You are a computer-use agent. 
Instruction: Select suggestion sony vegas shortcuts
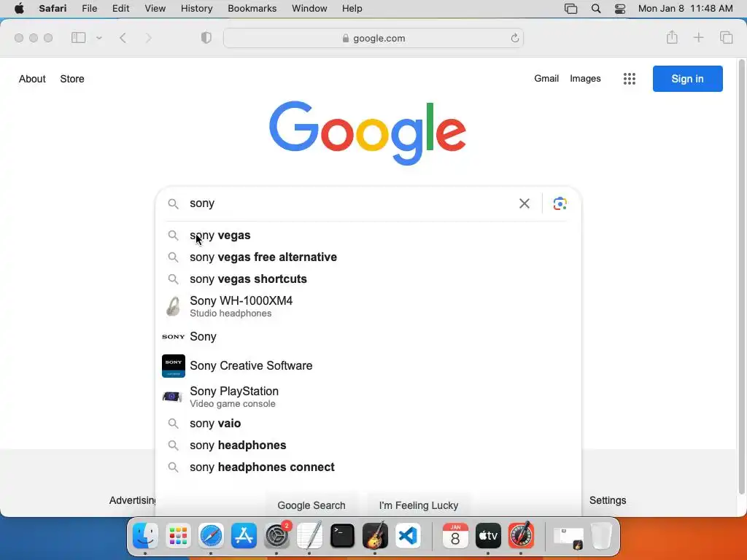tap(368, 279)
